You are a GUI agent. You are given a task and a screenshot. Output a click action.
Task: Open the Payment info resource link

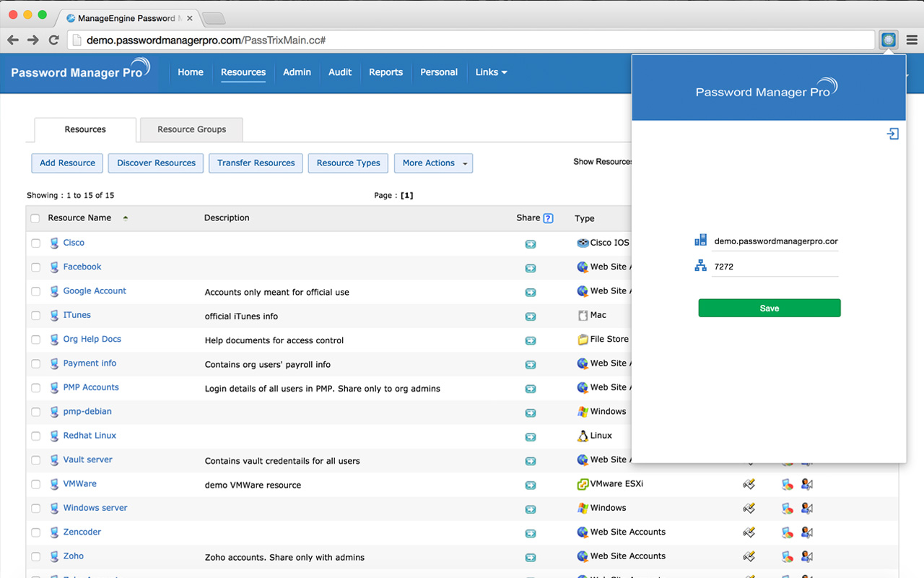click(x=90, y=363)
